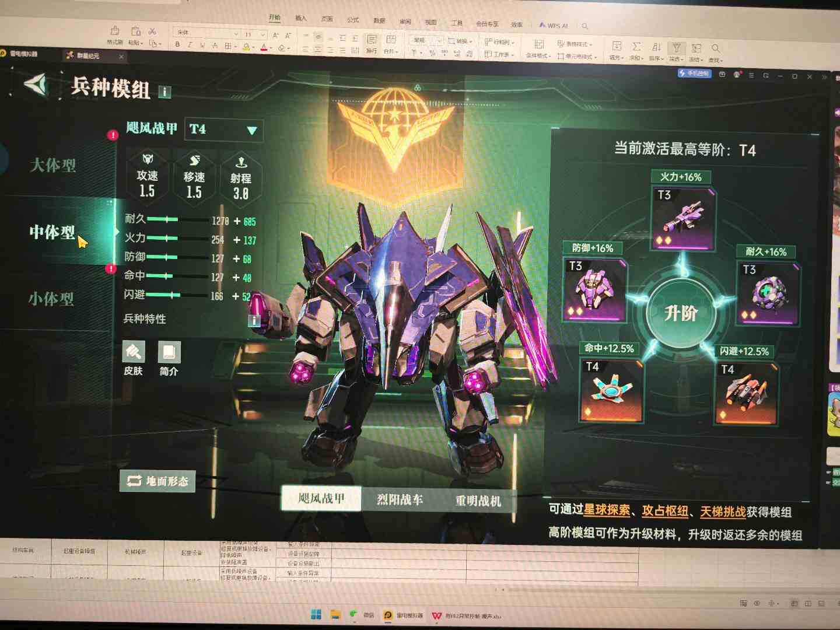Select the 火力+16% T3 weapon module
Viewport: 840px width, 630px height.
coord(683,218)
